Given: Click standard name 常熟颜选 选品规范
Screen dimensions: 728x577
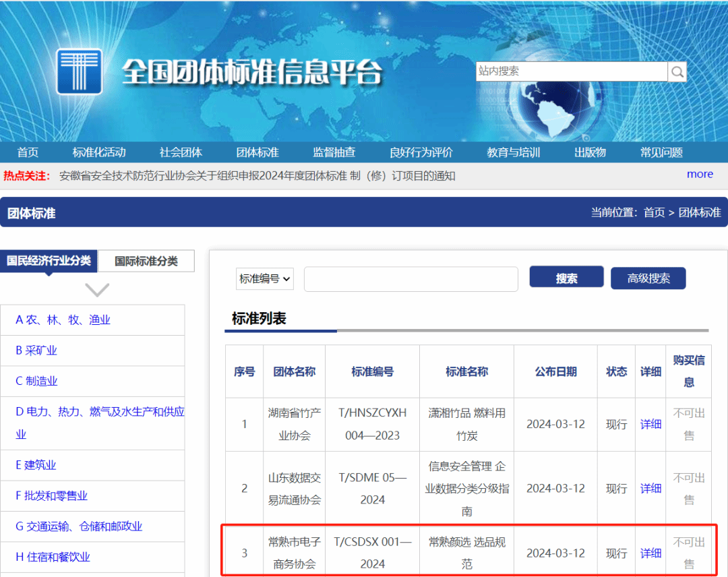Looking at the screenshot, I should tap(466, 553).
